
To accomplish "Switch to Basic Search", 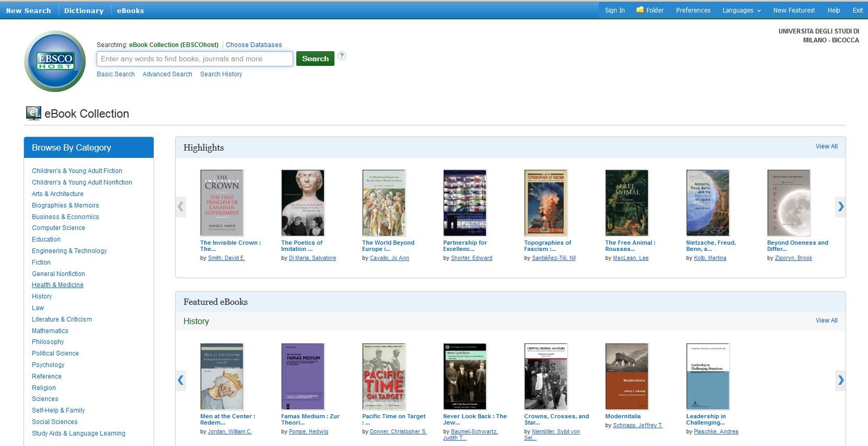I will click(115, 74).
